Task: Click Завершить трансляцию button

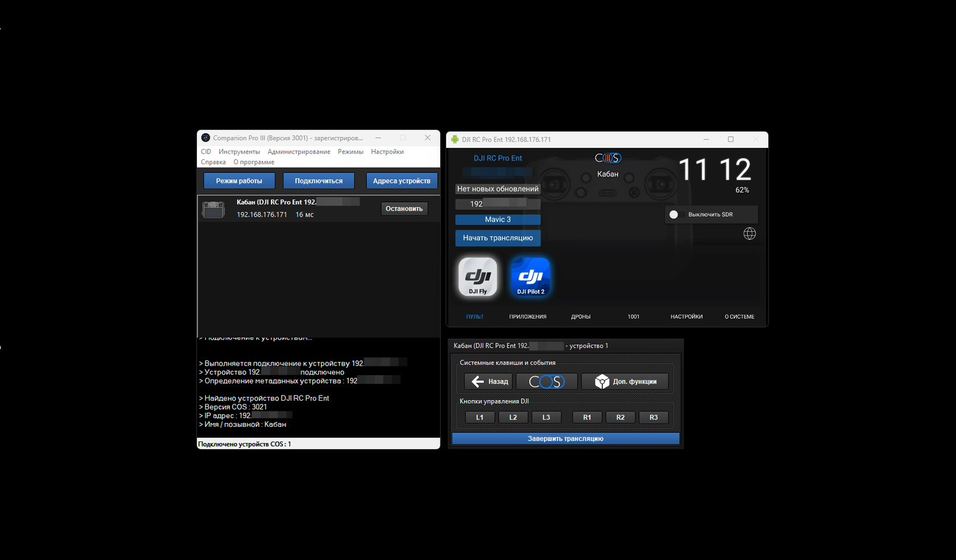Action: pos(565,438)
